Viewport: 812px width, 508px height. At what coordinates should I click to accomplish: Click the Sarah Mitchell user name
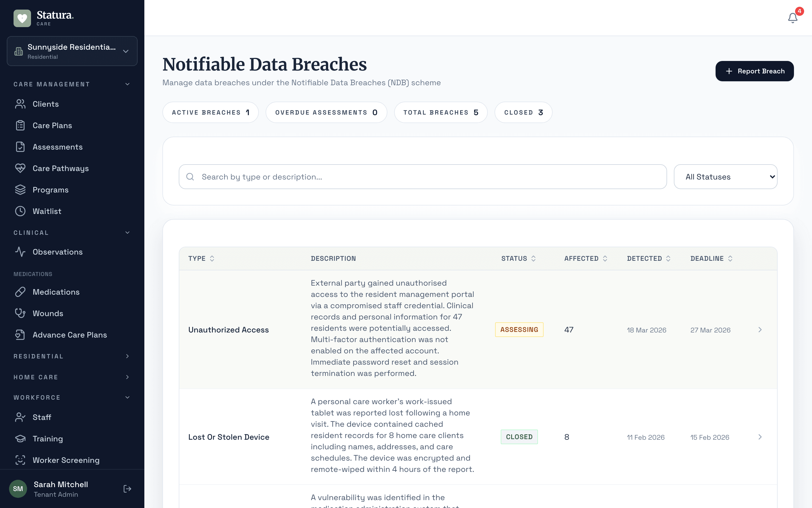(61, 484)
